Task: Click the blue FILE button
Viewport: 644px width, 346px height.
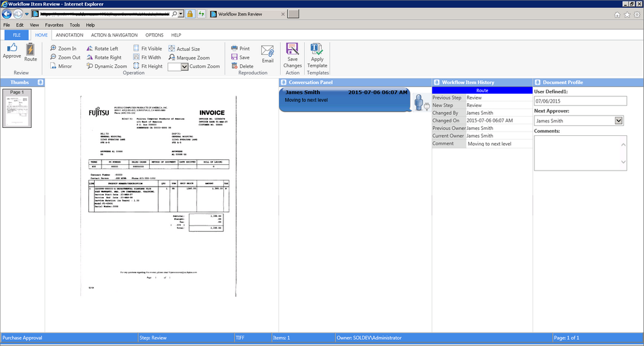Action: tap(17, 35)
